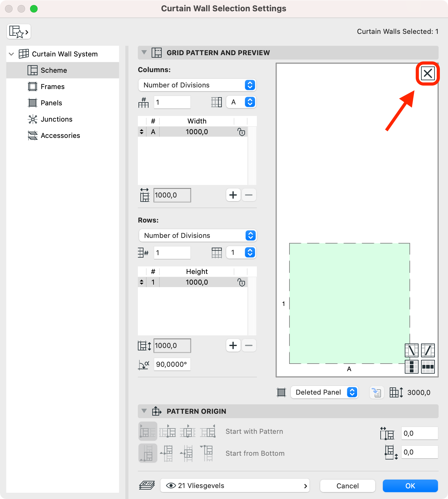Select Scheme in the settings tree
The height and width of the screenshot is (499, 448).
(x=63, y=70)
